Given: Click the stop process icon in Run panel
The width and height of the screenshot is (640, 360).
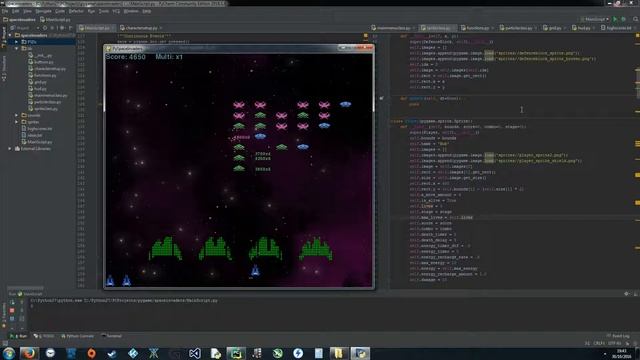Looking at the screenshot, I should click(12, 311).
